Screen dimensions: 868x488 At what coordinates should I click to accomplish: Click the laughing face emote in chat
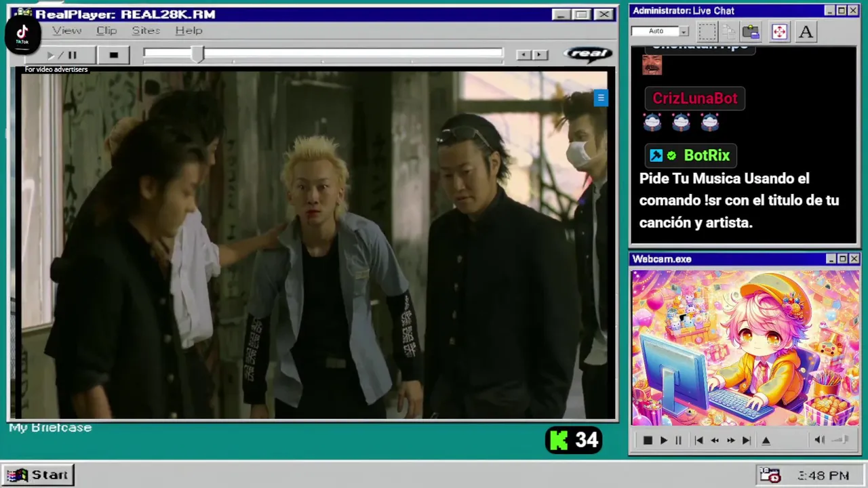(652, 64)
